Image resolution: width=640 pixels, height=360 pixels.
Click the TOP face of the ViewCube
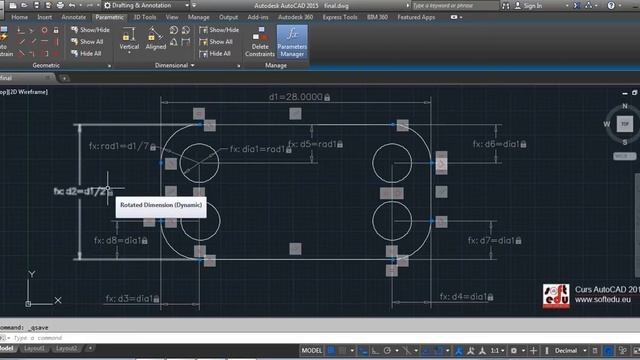coord(624,124)
